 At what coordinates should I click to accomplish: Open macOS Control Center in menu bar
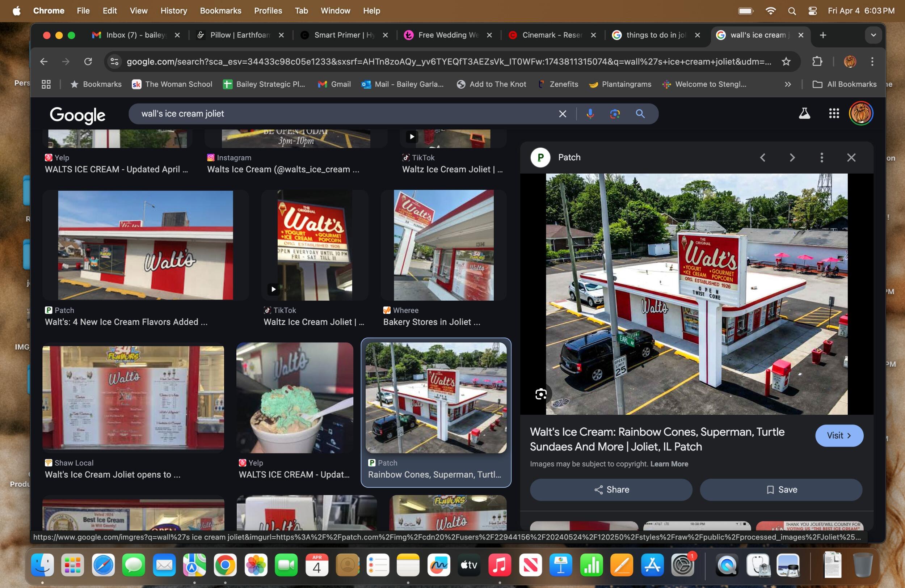point(813,10)
